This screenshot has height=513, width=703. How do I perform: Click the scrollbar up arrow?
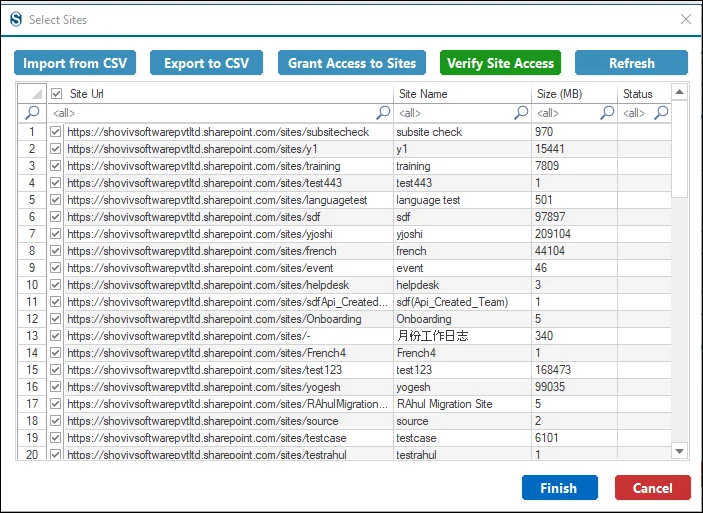point(680,92)
